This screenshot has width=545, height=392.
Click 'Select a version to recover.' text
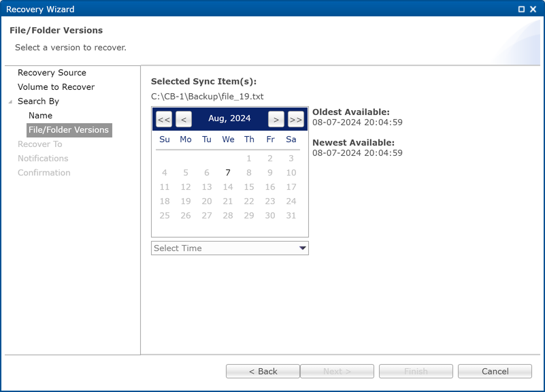pyautogui.click(x=71, y=48)
